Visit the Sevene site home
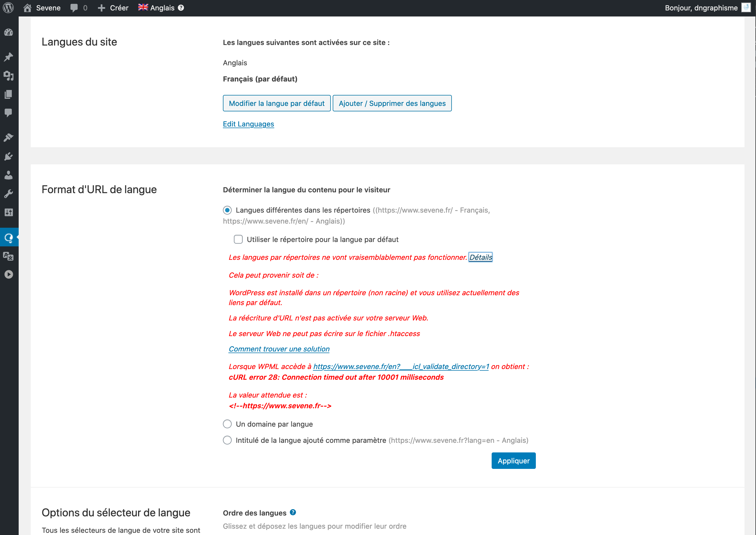This screenshot has height=535, width=756. [42, 8]
